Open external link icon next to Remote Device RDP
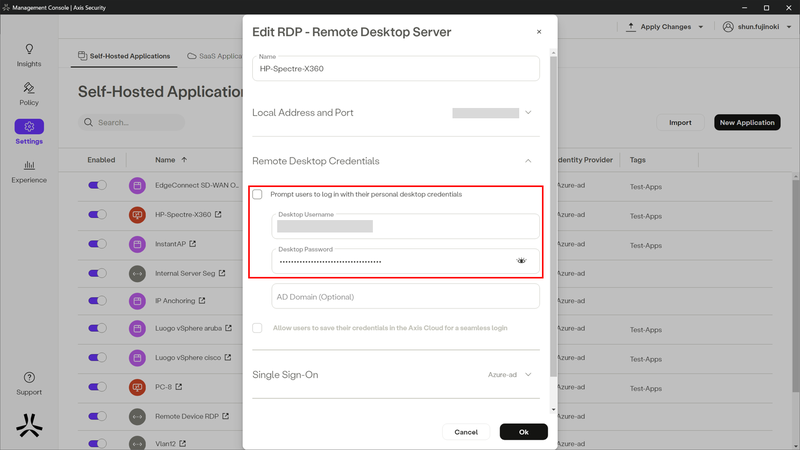 (x=226, y=416)
